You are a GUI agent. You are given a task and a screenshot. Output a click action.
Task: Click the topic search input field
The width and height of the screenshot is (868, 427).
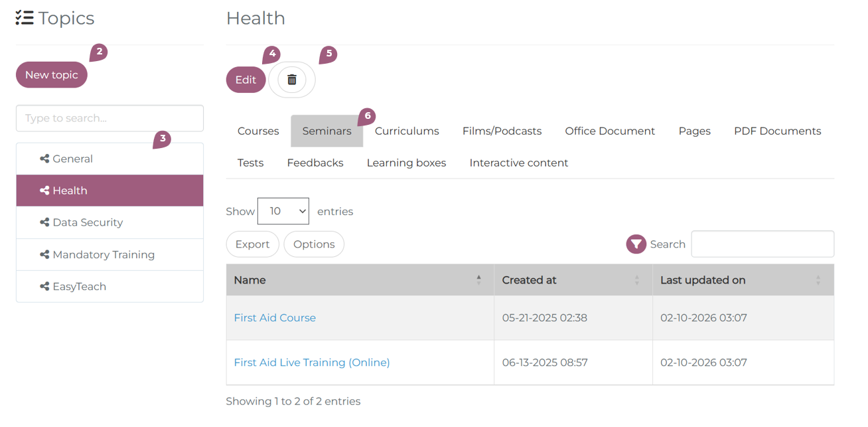tap(109, 118)
